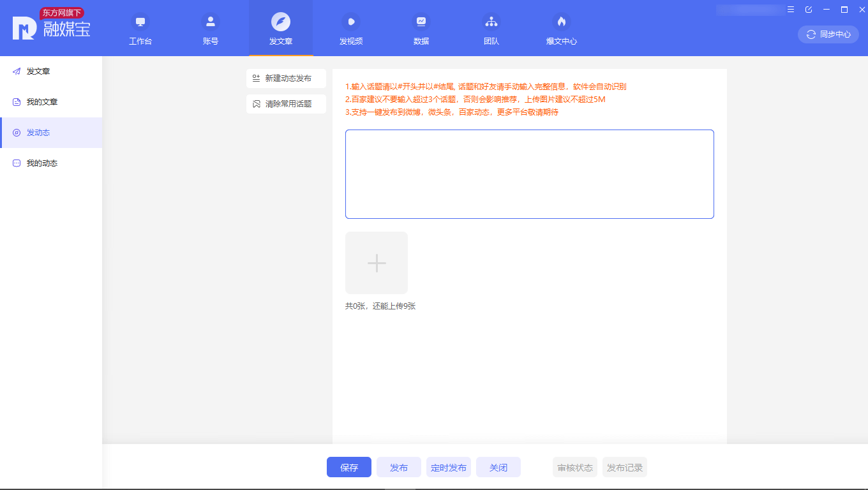
Task: Maximize the application window
Action: coord(844,10)
